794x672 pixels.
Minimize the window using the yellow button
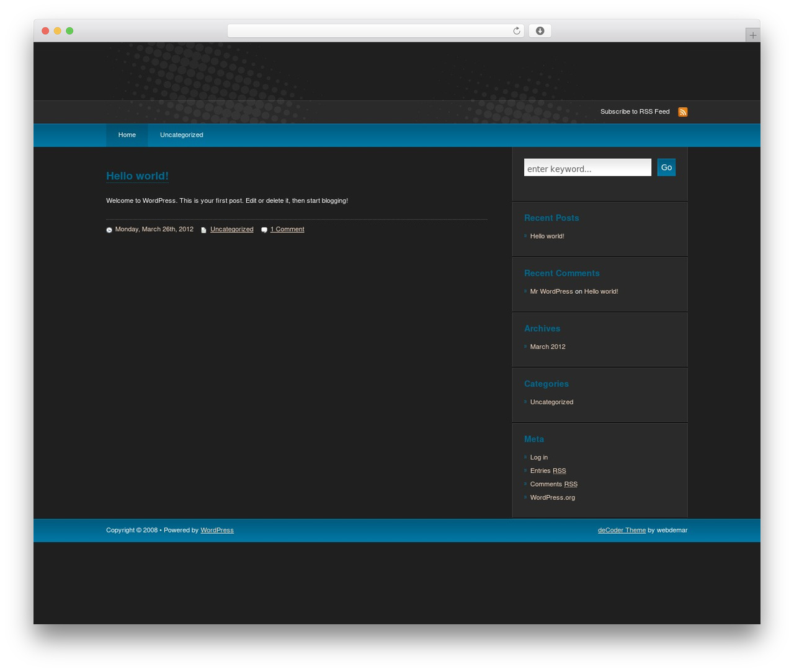(x=58, y=31)
